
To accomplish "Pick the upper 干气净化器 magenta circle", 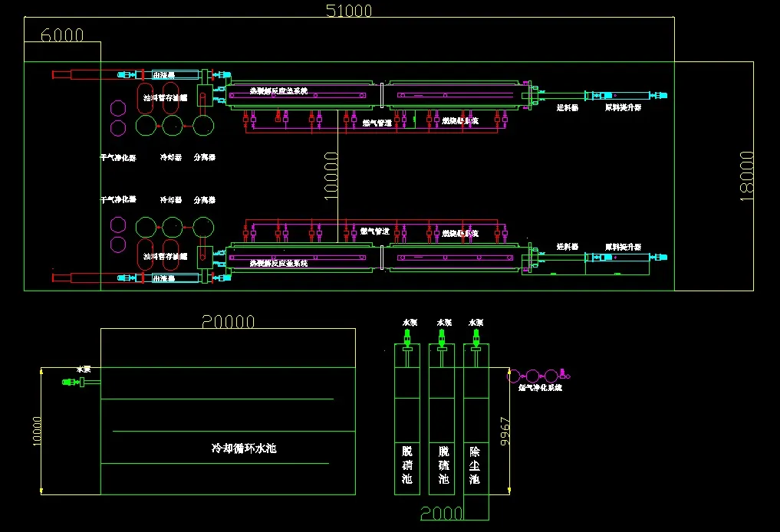I will 118,109.
